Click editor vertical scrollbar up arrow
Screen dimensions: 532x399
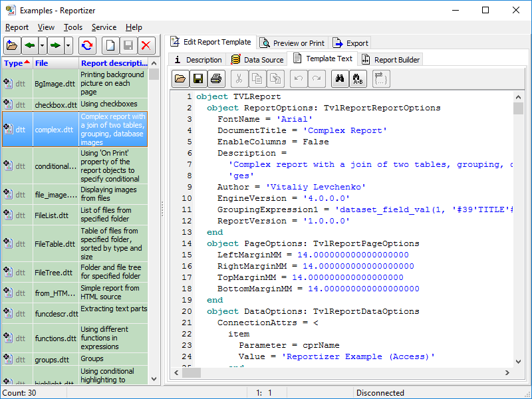518,97
